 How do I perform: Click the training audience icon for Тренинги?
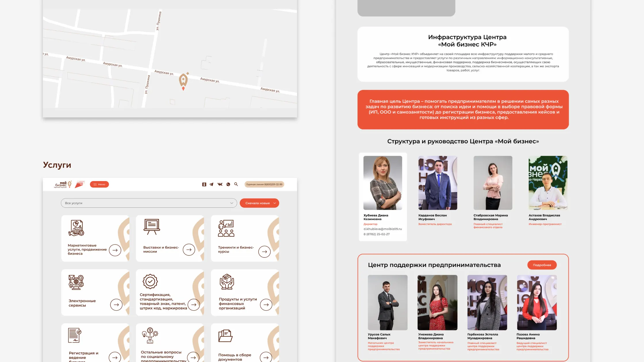pyautogui.click(x=226, y=228)
